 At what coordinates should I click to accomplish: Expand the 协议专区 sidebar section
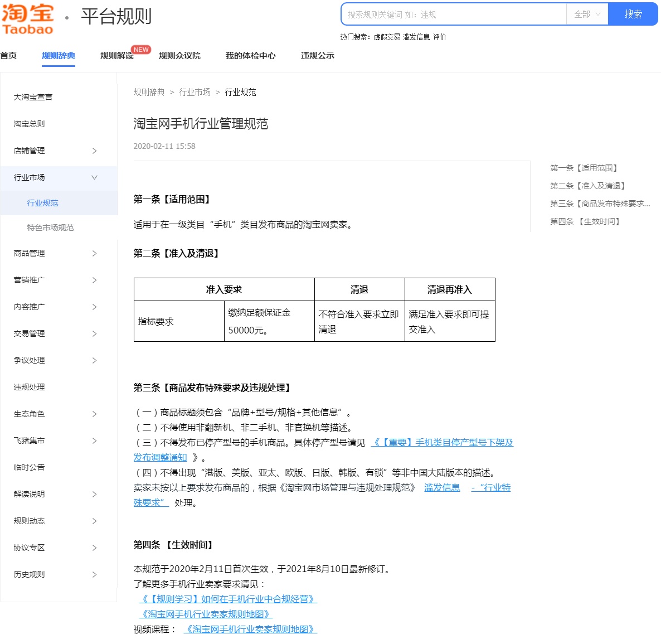click(59, 548)
